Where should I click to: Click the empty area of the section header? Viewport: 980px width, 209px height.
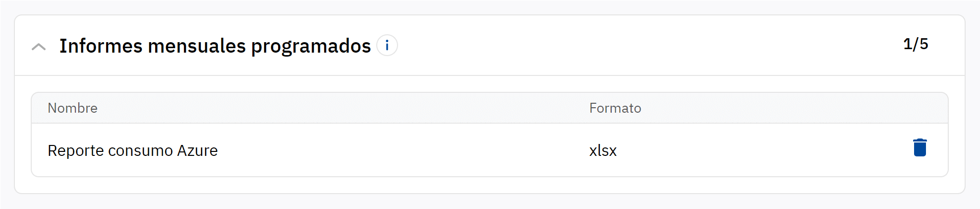pos(644,46)
